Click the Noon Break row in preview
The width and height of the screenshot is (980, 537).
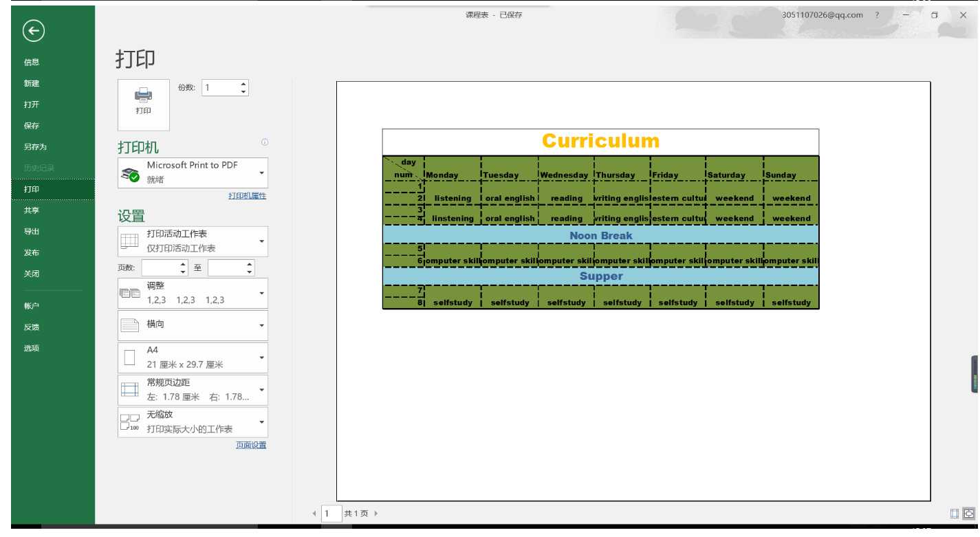click(600, 235)
